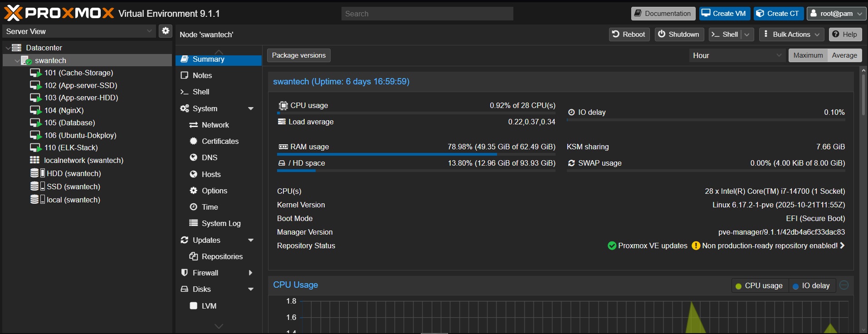Viewport: 868px width, 334px height.
Task: Click the Disks drive icon
Action: pos(185,289)
